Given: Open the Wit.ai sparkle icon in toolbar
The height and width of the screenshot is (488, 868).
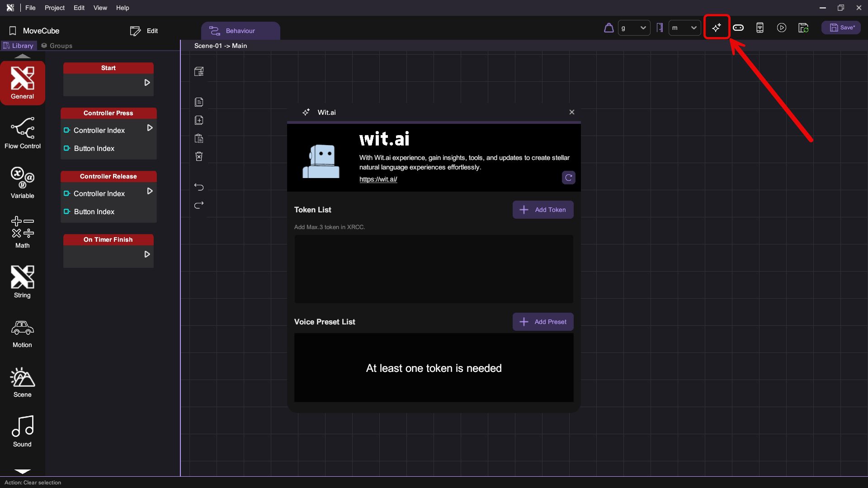Looking at the screenshot, I should click(x=717, y=28).
